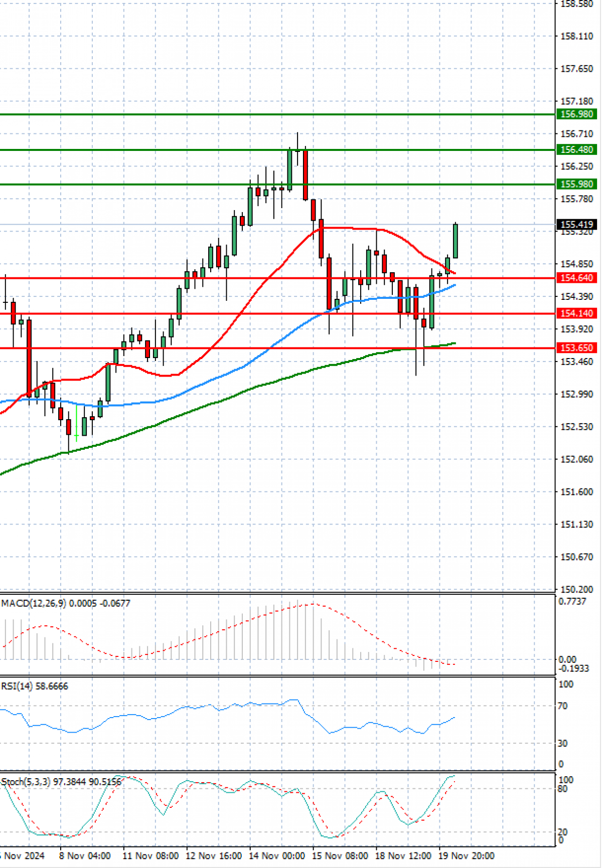Click the 150.670 price scale value
Viewport: 602px width, 868px height.
click(x=576, y=557)
